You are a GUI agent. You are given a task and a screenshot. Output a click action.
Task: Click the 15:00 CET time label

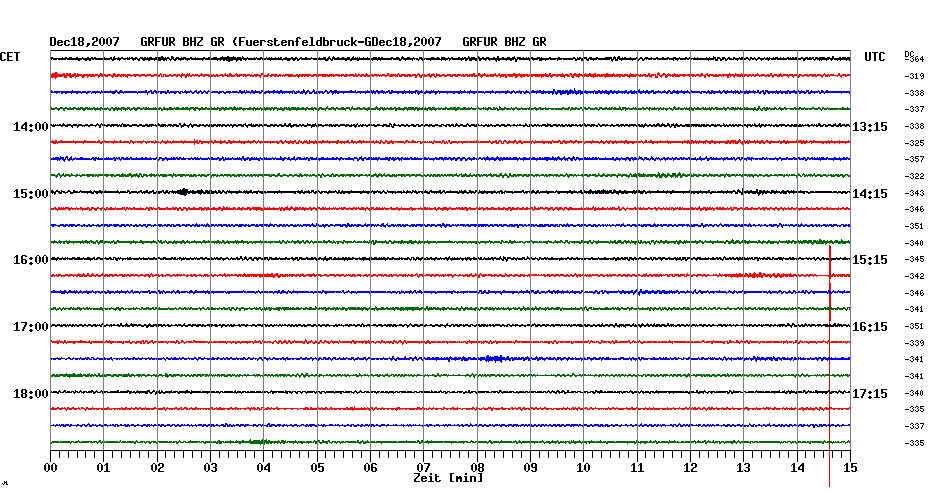tap(30, 194)
